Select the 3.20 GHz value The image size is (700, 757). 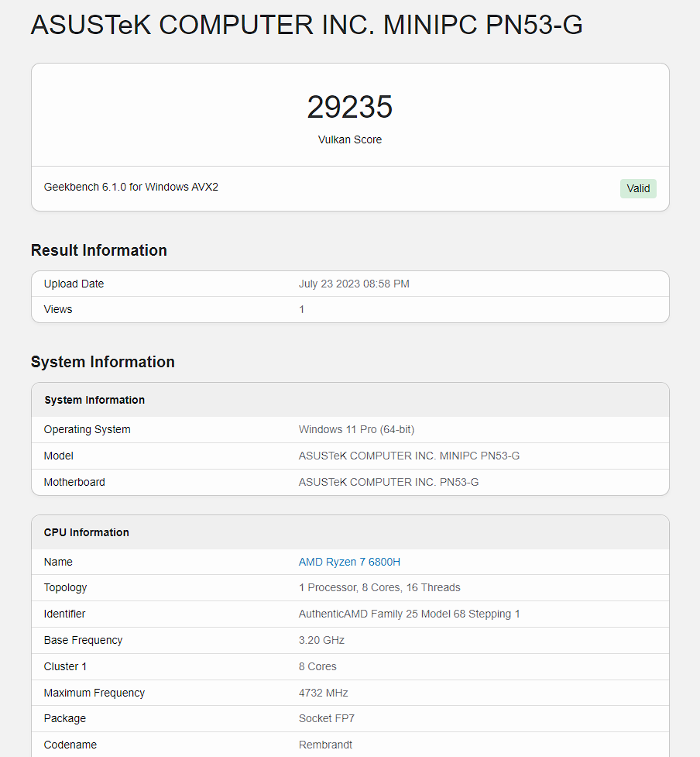[322, 640]
